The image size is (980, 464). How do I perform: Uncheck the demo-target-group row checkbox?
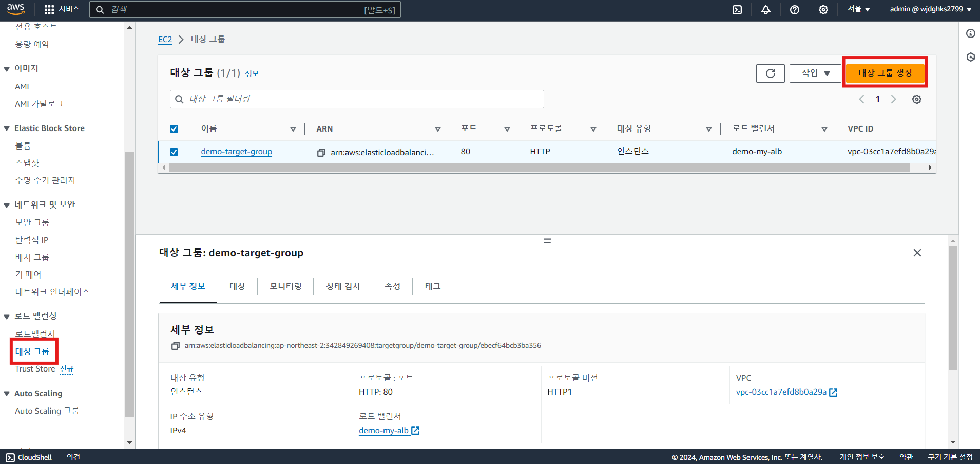[x=174, y=152]
